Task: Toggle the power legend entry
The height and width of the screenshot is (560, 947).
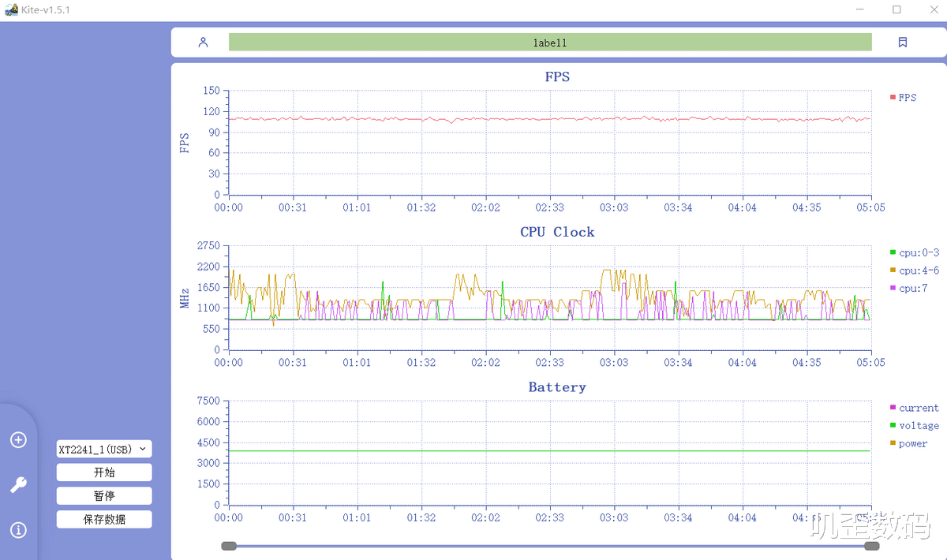Action: [x=909, y=443]
